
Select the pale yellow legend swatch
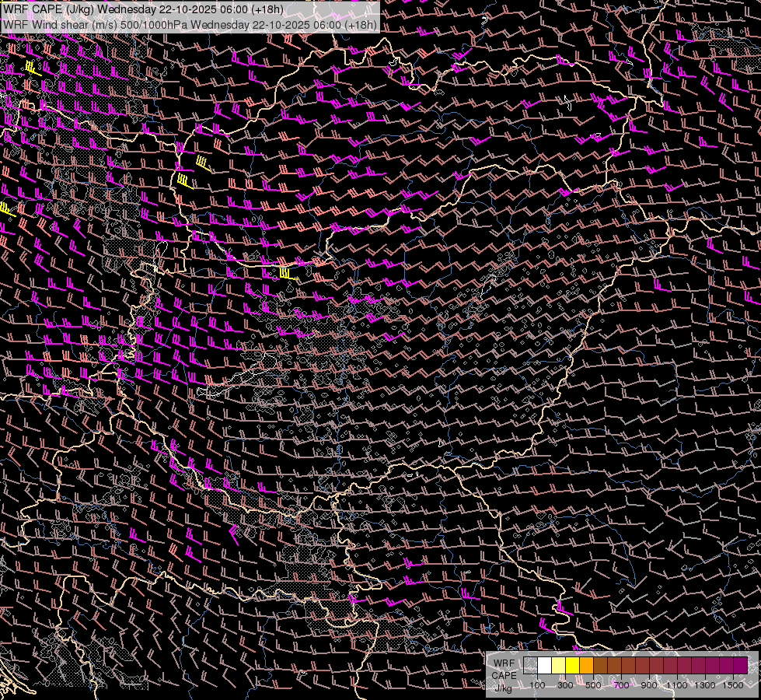[559, 666]
